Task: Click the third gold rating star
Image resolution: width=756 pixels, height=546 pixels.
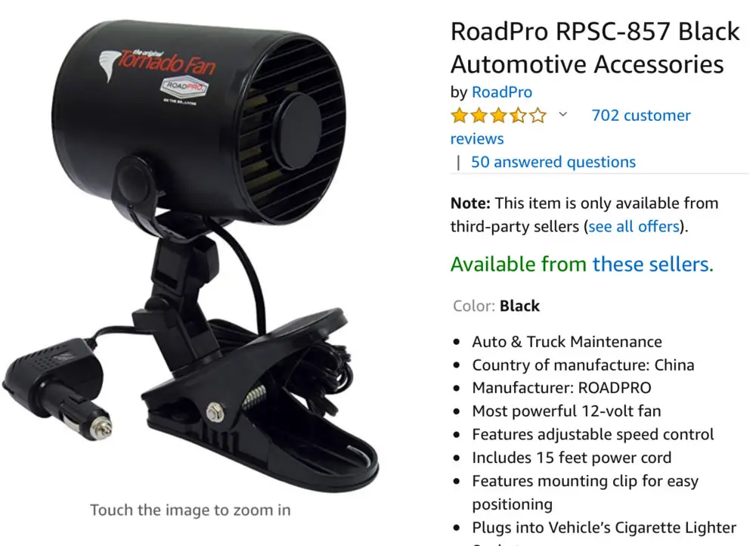Action: click(498, 116)
